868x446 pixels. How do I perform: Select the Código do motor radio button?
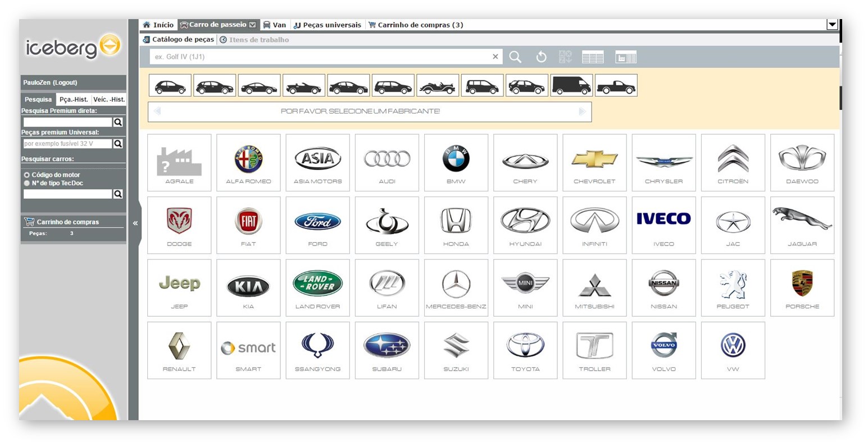(26, 175)
